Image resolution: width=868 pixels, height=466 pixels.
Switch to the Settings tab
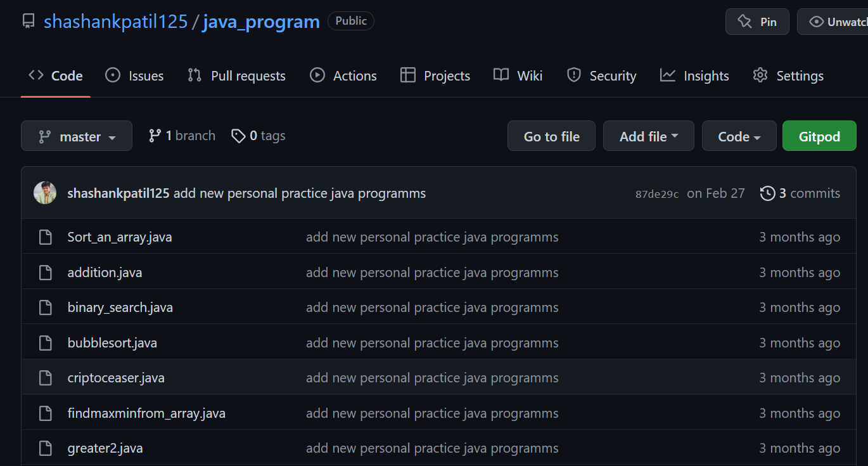click(x=788, y=75)
